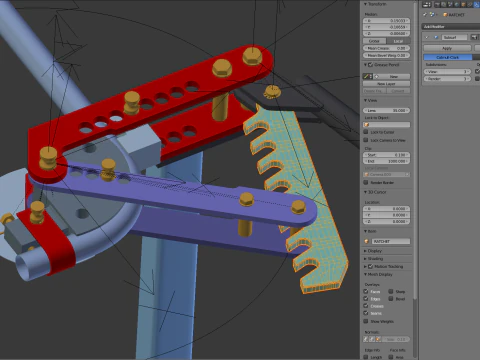This screenshot has height=360, width=480.
Task: Enable face Area info checkbox
Action: (391, 357)
